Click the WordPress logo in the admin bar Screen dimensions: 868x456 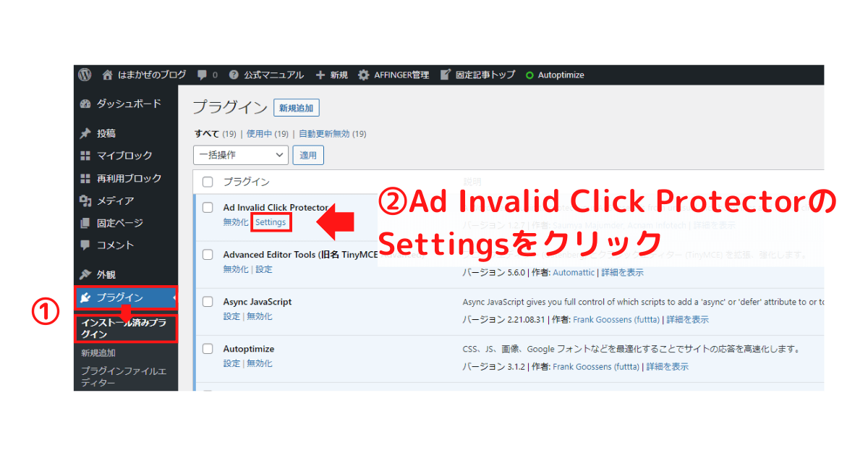(x=85, y=75)
